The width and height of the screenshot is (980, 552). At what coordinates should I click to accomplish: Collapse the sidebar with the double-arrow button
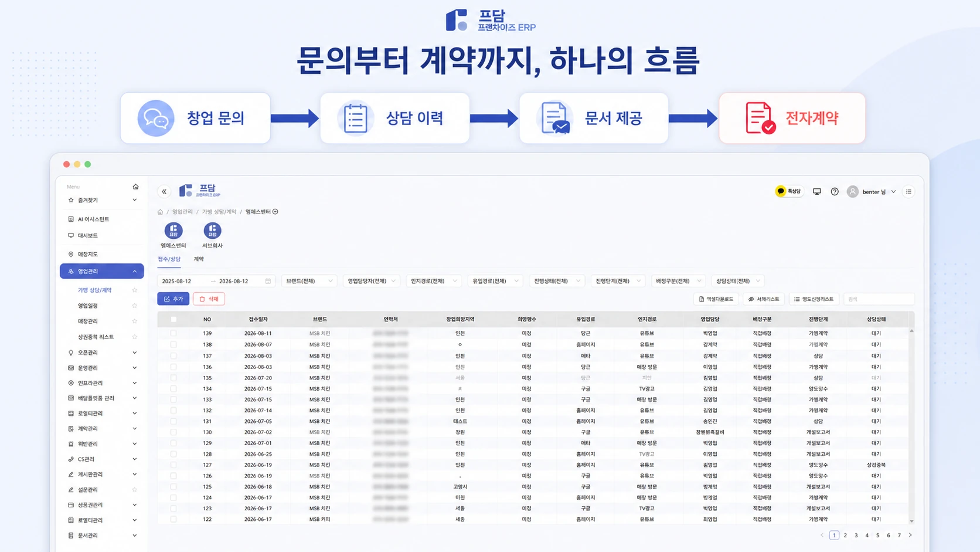164,191
